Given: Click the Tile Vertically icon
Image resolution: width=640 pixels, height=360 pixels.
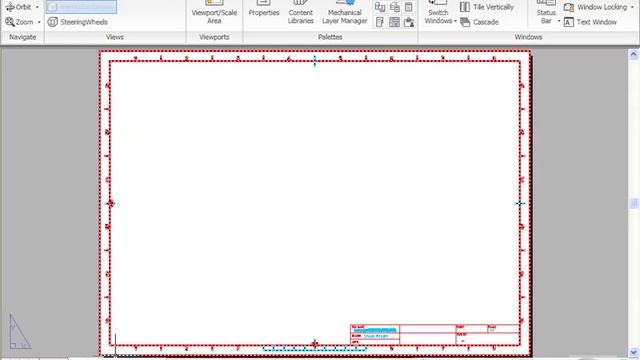Looking at the screenshot, I should click(x=465, y=7).
